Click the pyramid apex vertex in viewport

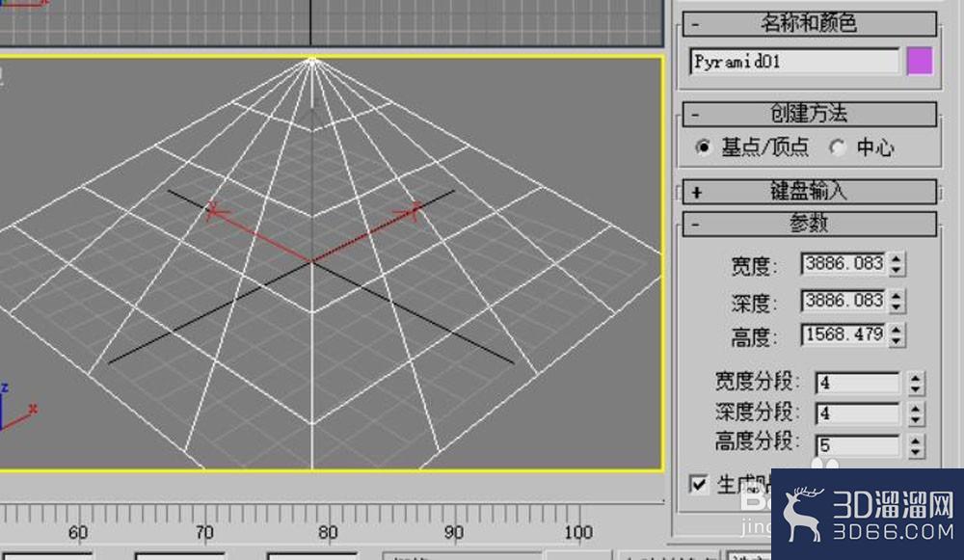pyautogui.click(x=311, y=60)
